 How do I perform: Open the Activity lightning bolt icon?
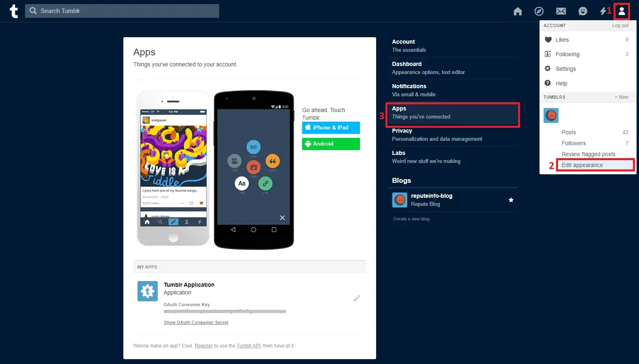603,11
